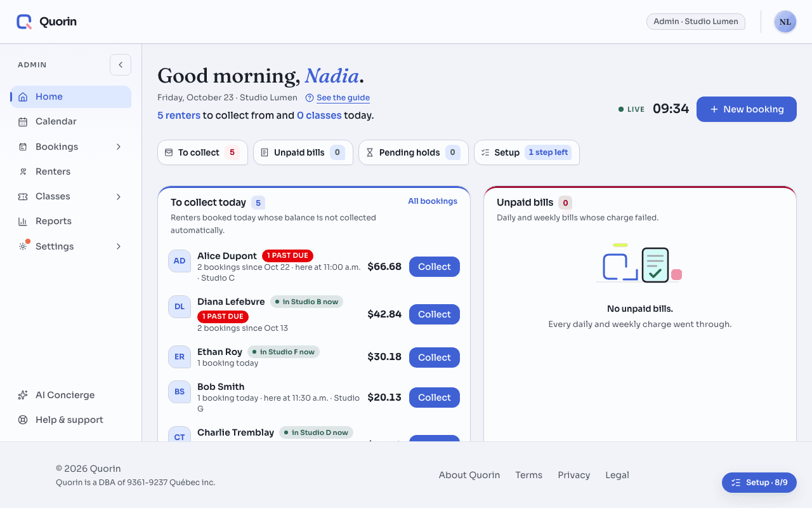Click the Bookings icon in sidebar
The image size is (812, 508).
tap(23, 147)
